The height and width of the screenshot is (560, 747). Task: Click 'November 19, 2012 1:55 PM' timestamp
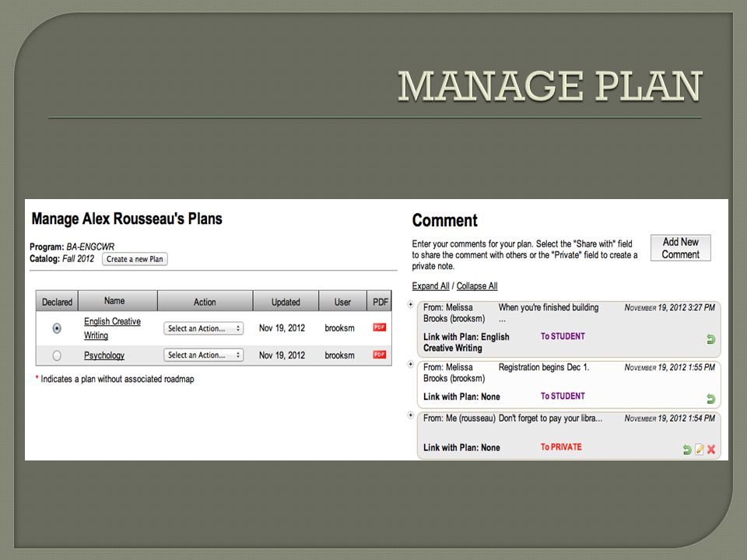670,368
